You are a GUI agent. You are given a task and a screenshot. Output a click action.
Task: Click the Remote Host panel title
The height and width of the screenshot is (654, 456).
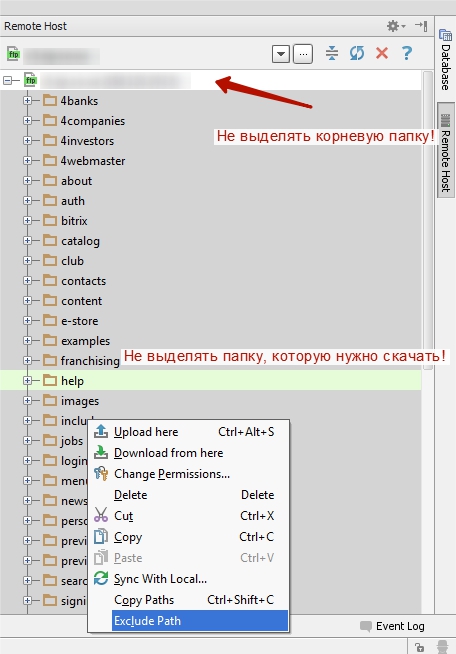(35, 26)
